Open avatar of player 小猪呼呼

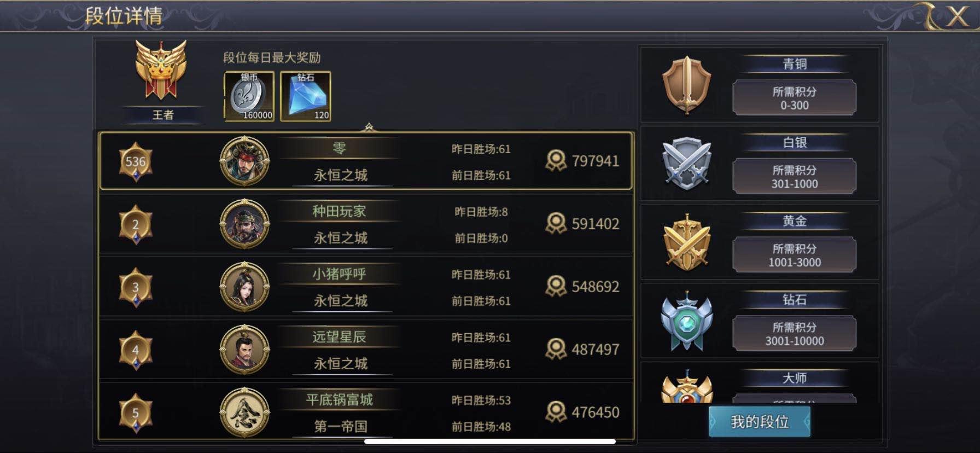(244, 287)
